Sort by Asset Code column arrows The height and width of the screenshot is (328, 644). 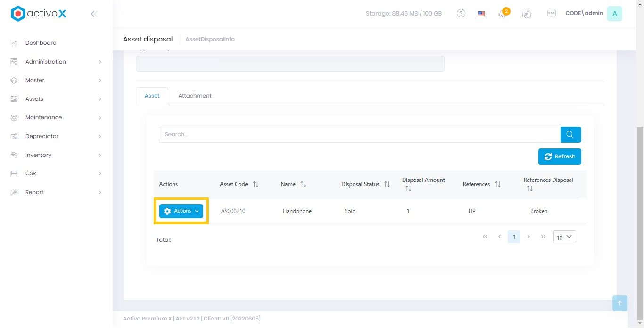click(256, 184)
